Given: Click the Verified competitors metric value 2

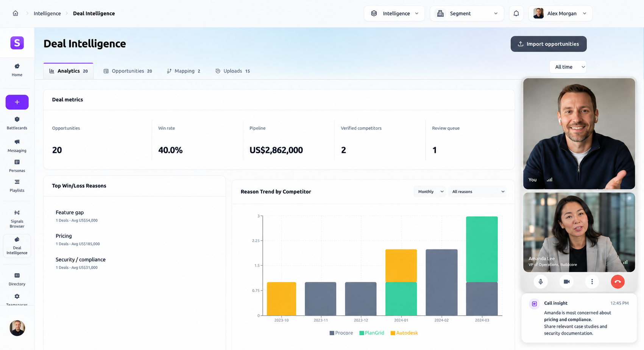Looking at the screenshot, I should click(343, 150).
